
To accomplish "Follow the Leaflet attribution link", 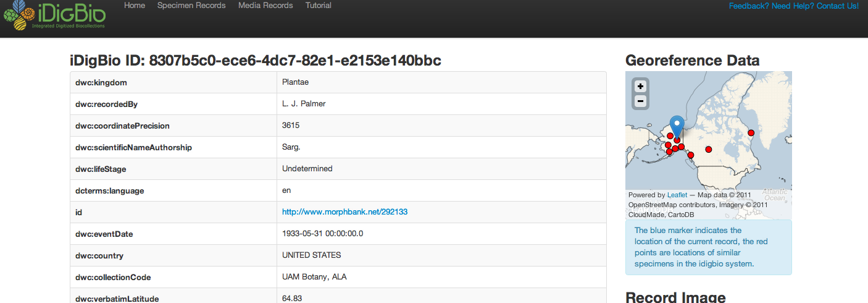I will (677, 195).
